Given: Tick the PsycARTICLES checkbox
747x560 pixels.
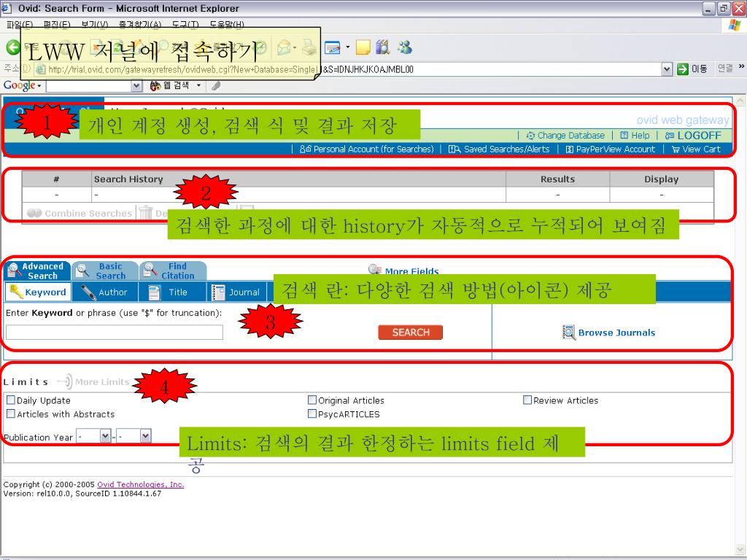Looking at the screenshot, I should tap(312, 414).
